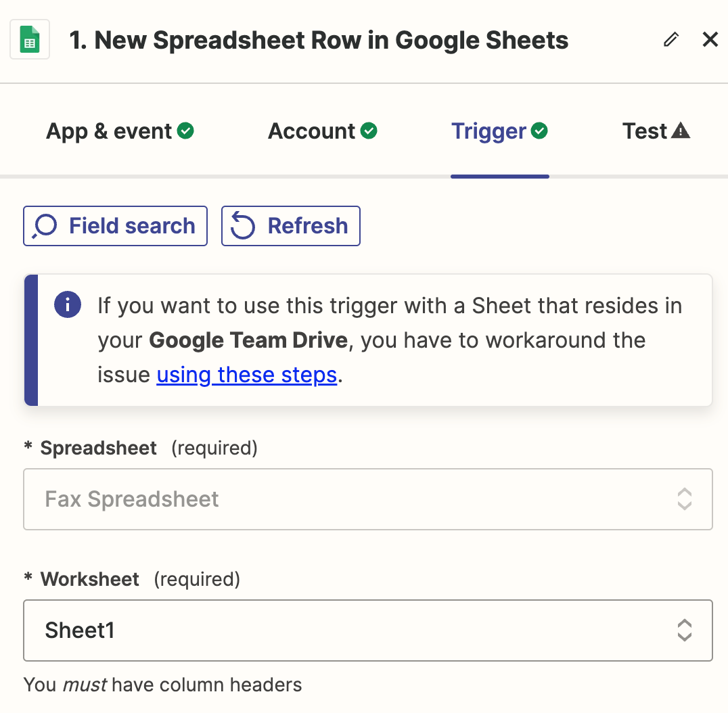Click the magnifier icon in Field search

tap(45, 226)
